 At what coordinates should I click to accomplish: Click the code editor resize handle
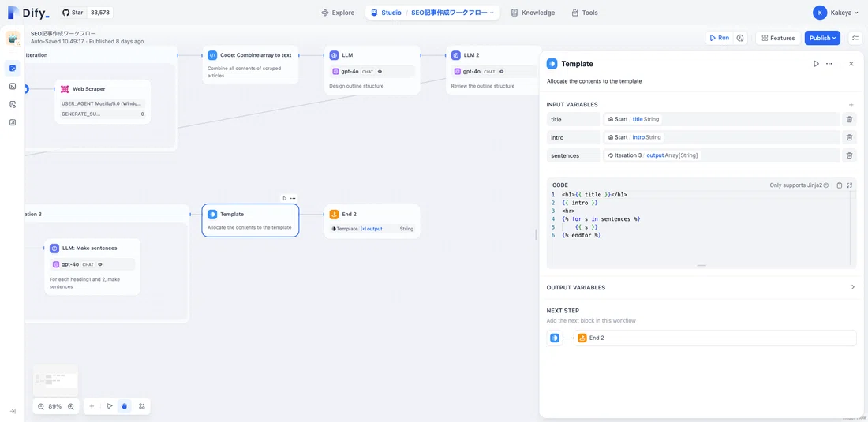[x=702, y=266]
